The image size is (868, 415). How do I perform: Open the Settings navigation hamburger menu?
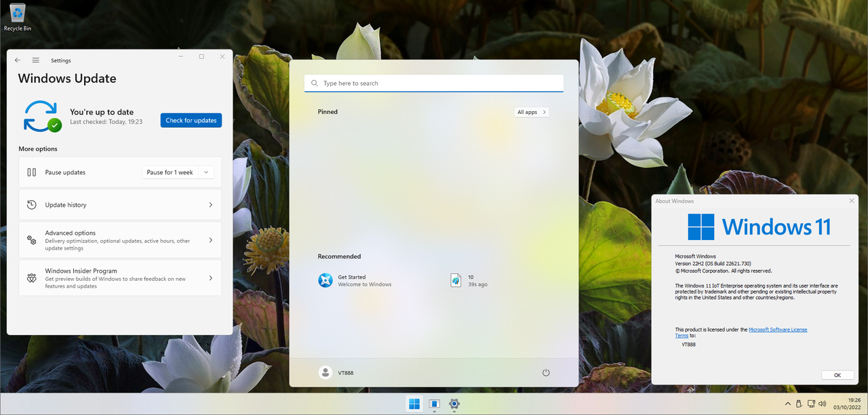pos(36,60)
